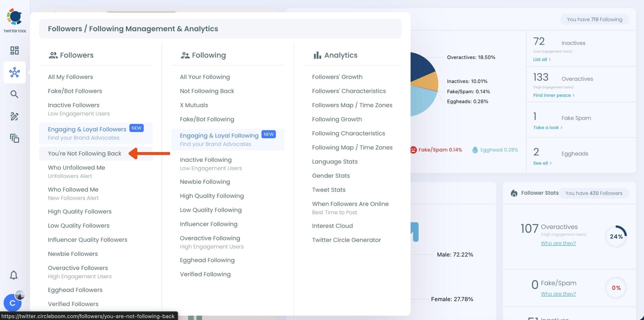Click the 24% overactives progress ring
Viewport: 644px width, 320px height.
pyautogui.click(x=616, y=236)
